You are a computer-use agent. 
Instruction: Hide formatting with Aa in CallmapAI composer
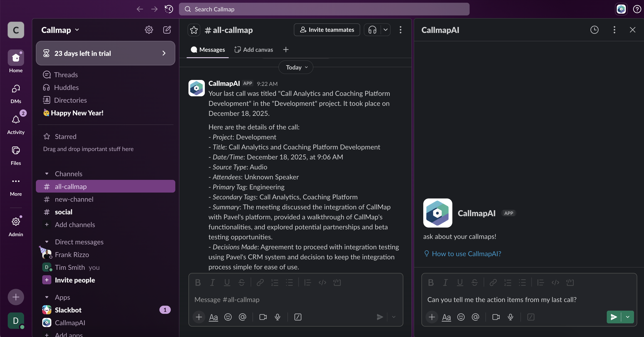pos(446,317)
